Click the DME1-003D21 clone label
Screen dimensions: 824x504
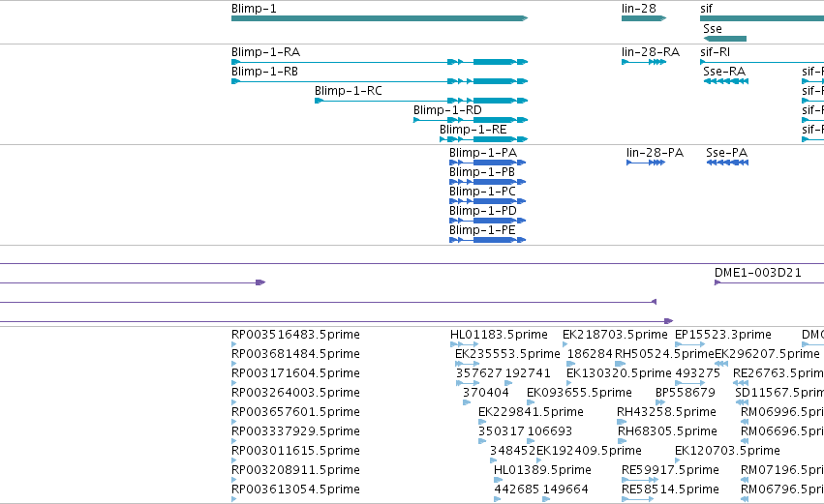point(758,273)
